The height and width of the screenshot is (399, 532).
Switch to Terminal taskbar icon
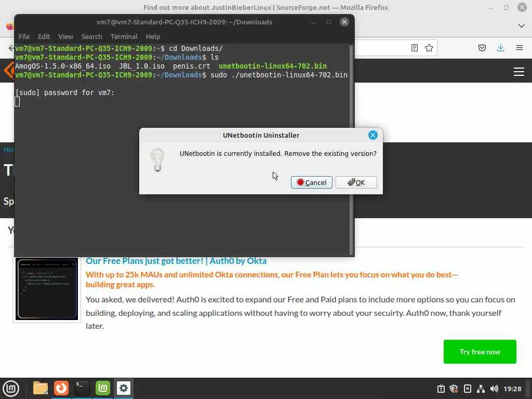click(82, 389)
